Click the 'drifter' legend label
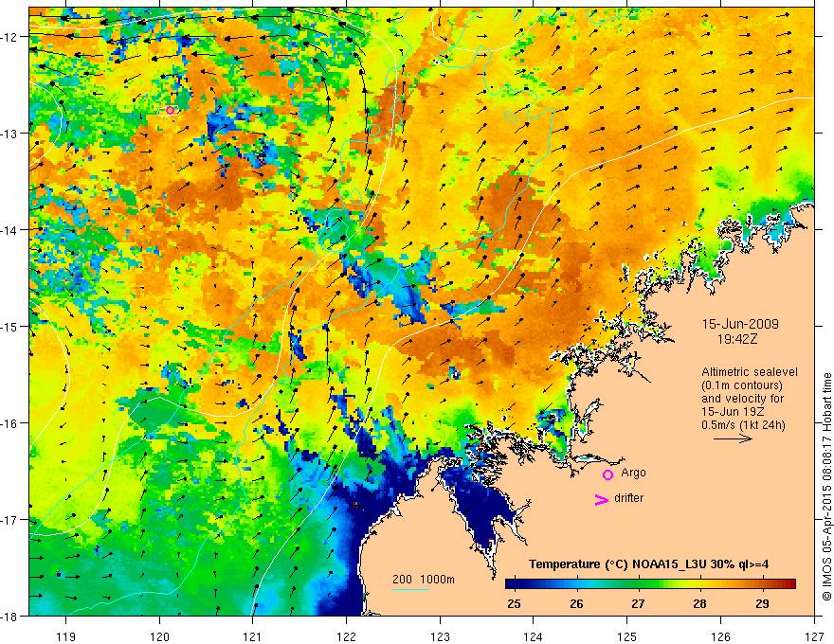Viewport: 834px width, 644px height. click(628, 498)
